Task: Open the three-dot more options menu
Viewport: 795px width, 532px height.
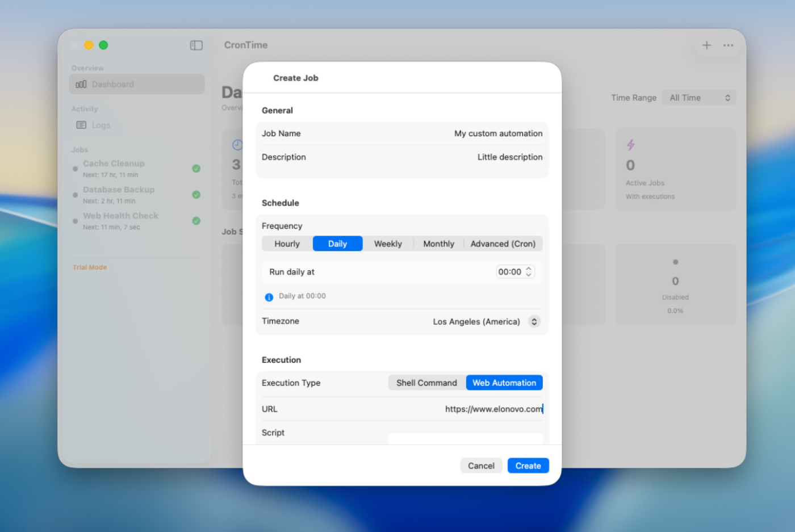Action: coord(728,45)
